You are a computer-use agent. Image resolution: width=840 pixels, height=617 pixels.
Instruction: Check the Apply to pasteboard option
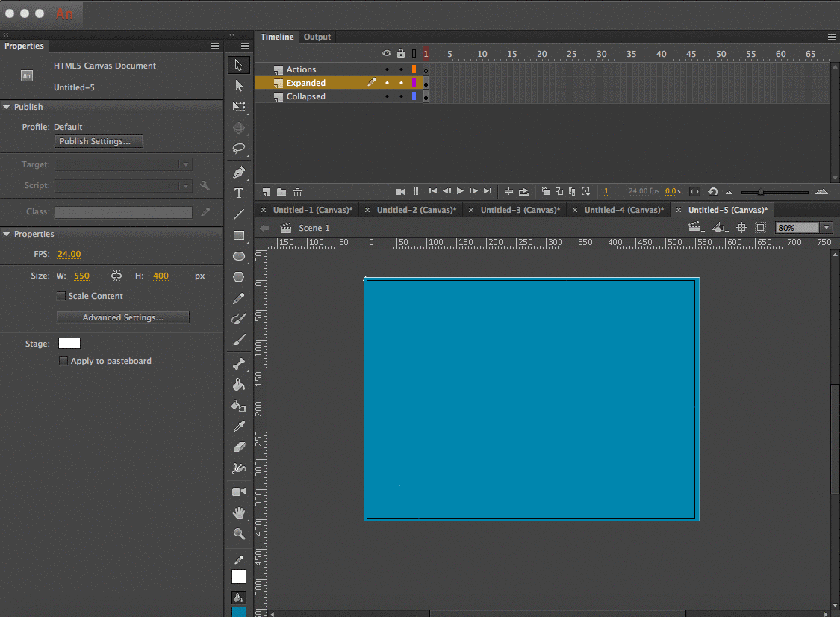(x=63, y=361)
